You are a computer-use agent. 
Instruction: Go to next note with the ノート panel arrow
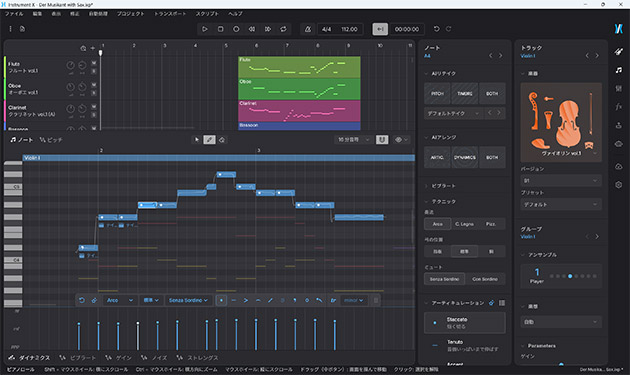(501, 55)
